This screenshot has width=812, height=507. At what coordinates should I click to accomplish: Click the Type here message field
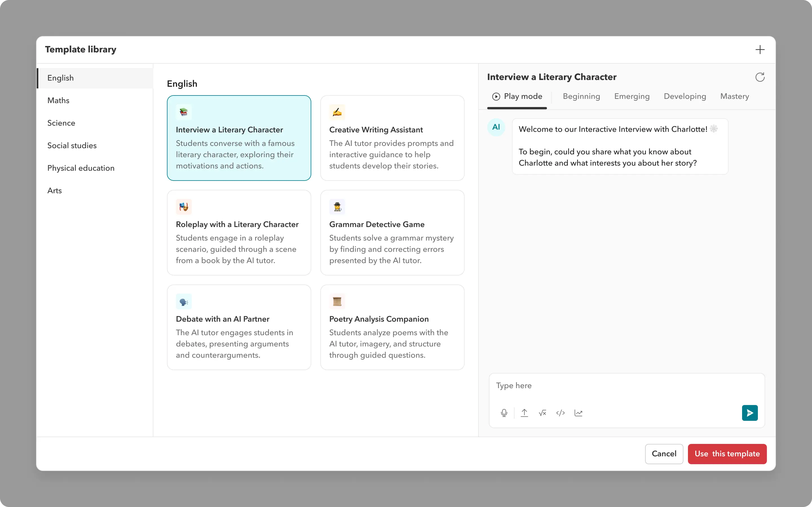tap(626, 386)
